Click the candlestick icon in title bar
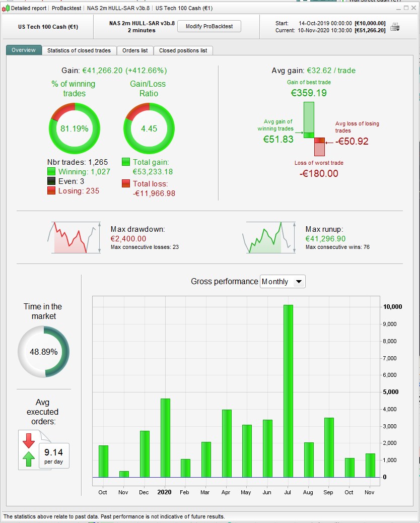420x523 pixels. pyautogui.click(x=6, y=9)
